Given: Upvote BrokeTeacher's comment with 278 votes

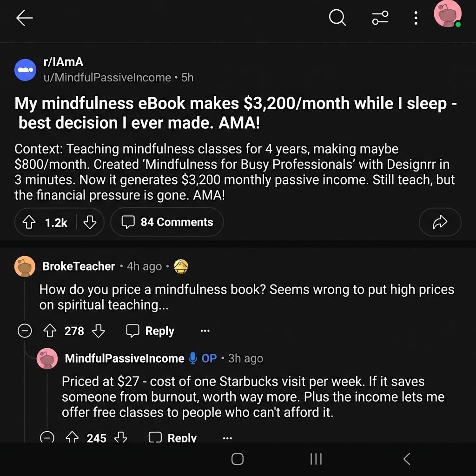Looking at the screenshot, I should point(50,331).
